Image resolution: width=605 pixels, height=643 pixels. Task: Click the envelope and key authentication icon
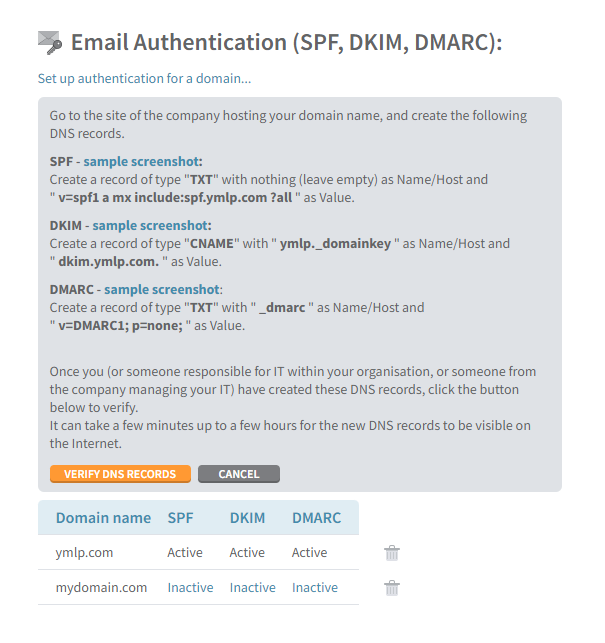click(50, 43)
